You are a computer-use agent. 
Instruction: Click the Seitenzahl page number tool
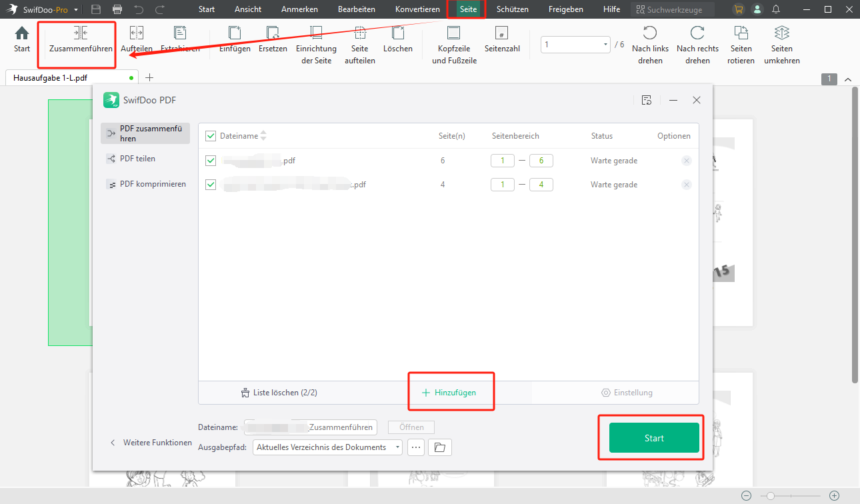click(502, 39)
